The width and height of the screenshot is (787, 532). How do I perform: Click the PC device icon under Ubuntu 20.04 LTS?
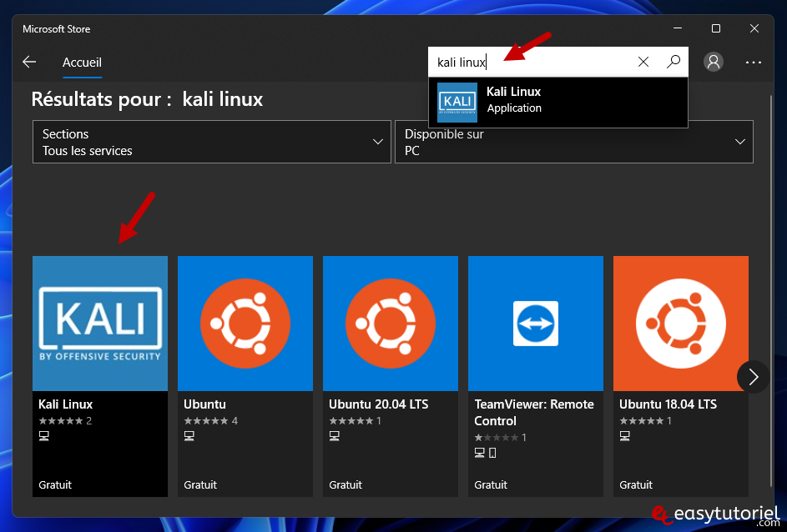pyautogui.click(x=335, y=436)
